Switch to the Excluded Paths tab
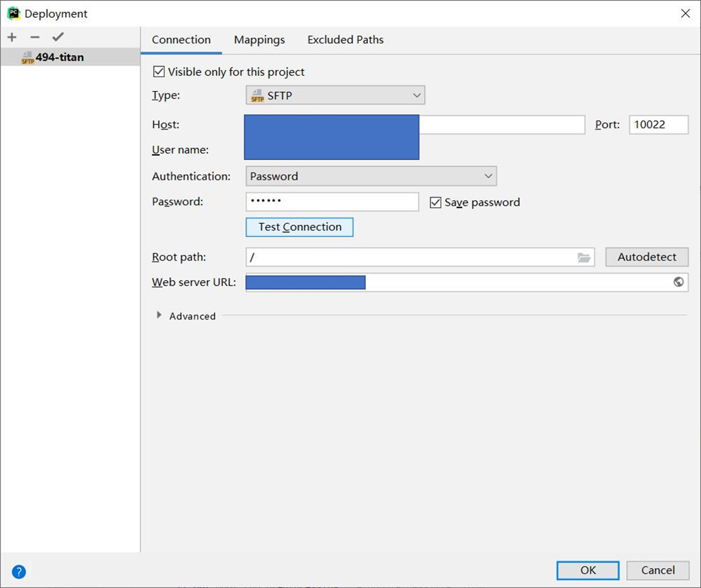Viewport: 701px width, 588px height. click(x=345, y=40)
